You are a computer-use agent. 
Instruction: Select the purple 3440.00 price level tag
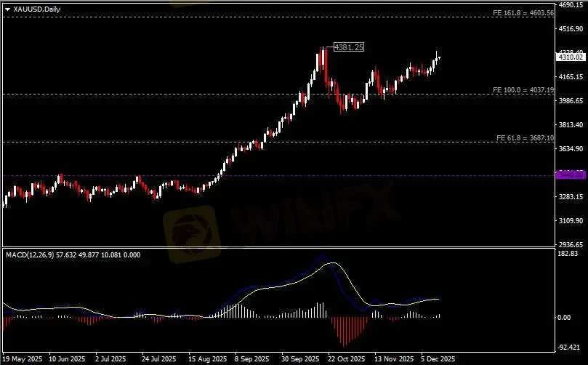[x=571, y=175]
